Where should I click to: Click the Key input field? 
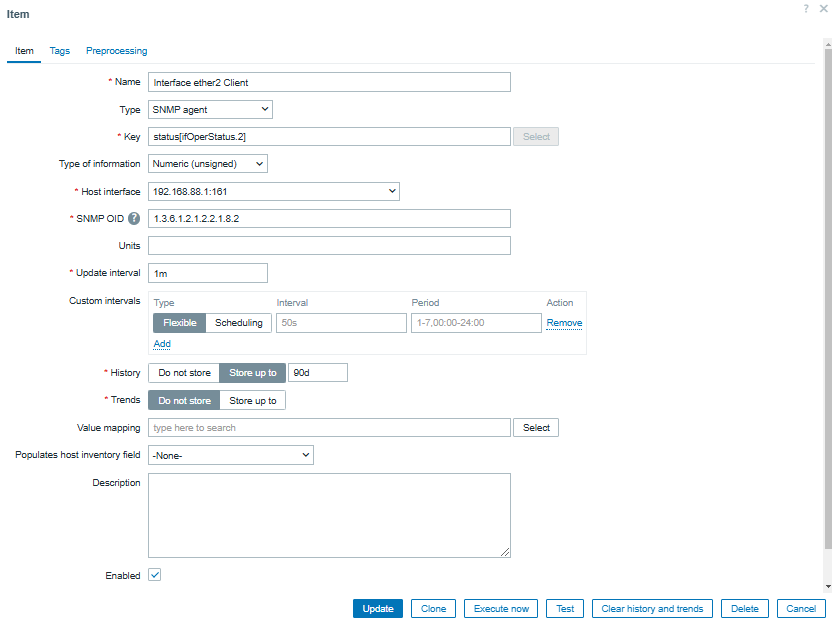(329, 136)
